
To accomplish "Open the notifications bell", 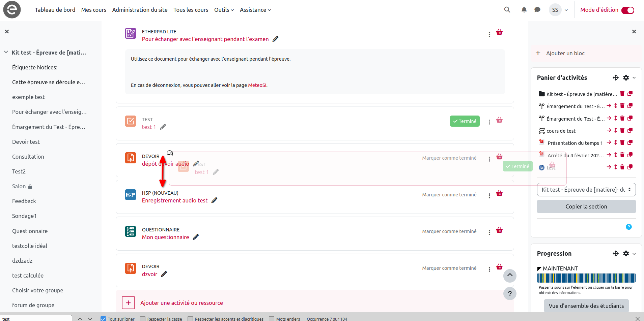I will [524, 10].
